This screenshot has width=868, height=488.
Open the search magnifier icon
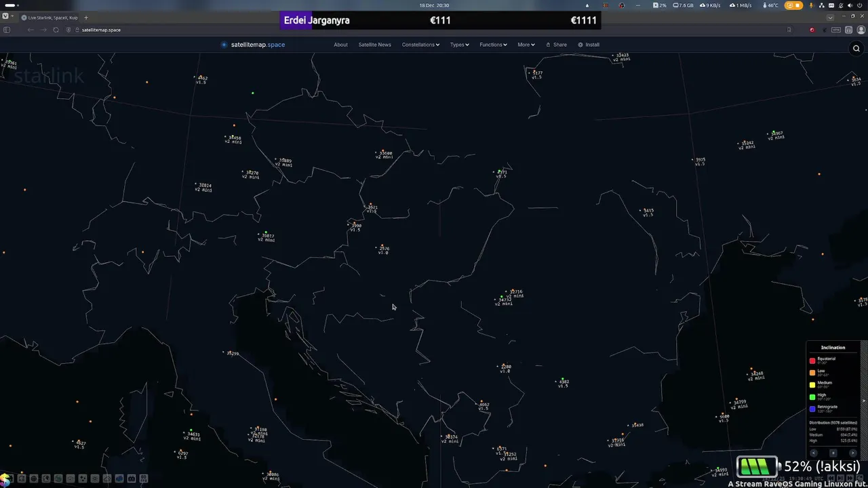coord(856,48)
